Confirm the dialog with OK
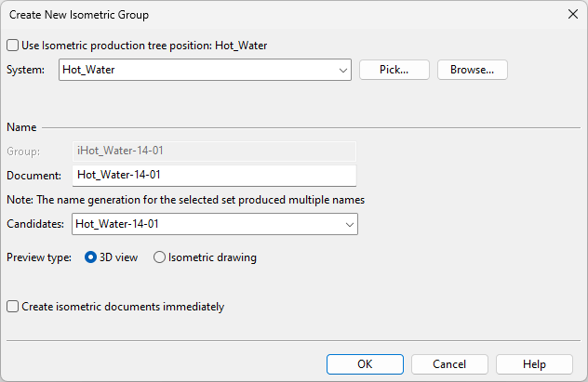The width and height of the screenshot is (588, 382). (x=365, y=364)
